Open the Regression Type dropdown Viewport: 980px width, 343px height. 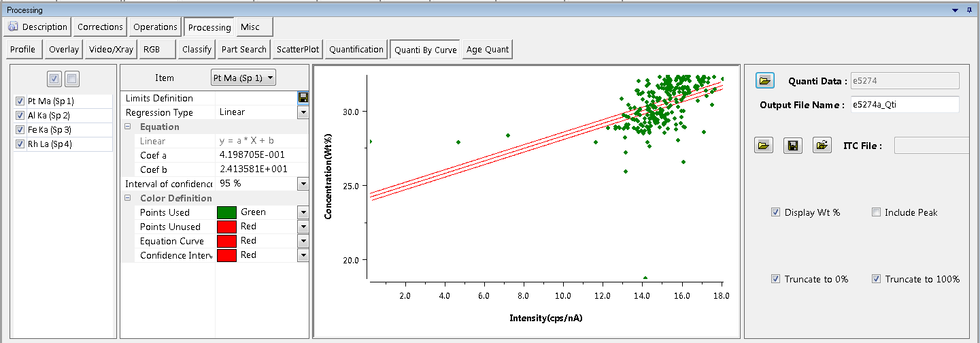[303, 112]
